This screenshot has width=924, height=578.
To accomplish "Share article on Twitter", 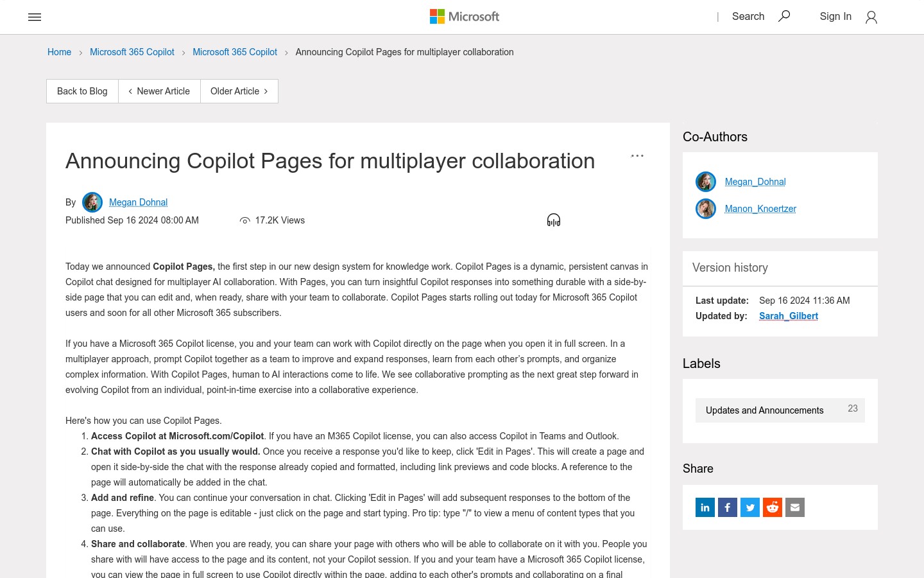I will 750,507.
